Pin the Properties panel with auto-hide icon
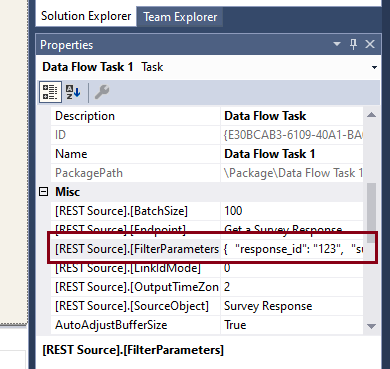The image size is (390, 369). click(x=353, y=44)
